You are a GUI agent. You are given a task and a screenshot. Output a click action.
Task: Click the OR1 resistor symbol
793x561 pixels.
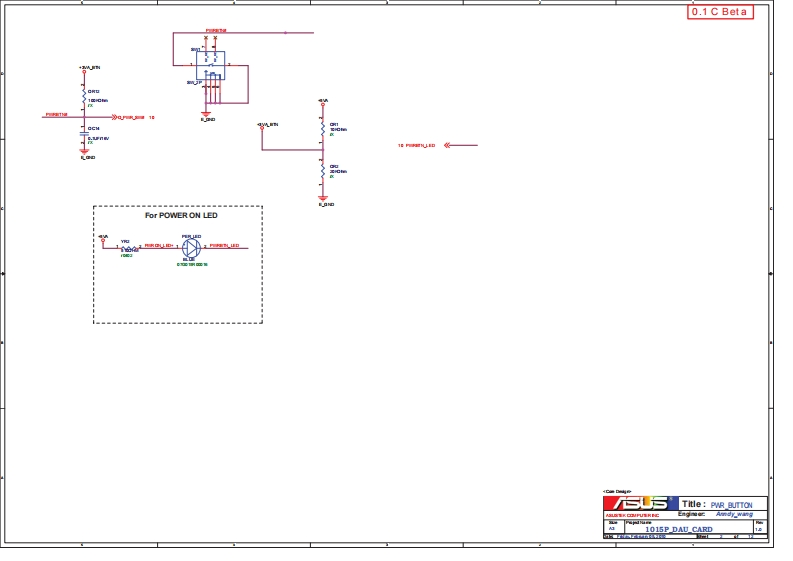point(322,127)
